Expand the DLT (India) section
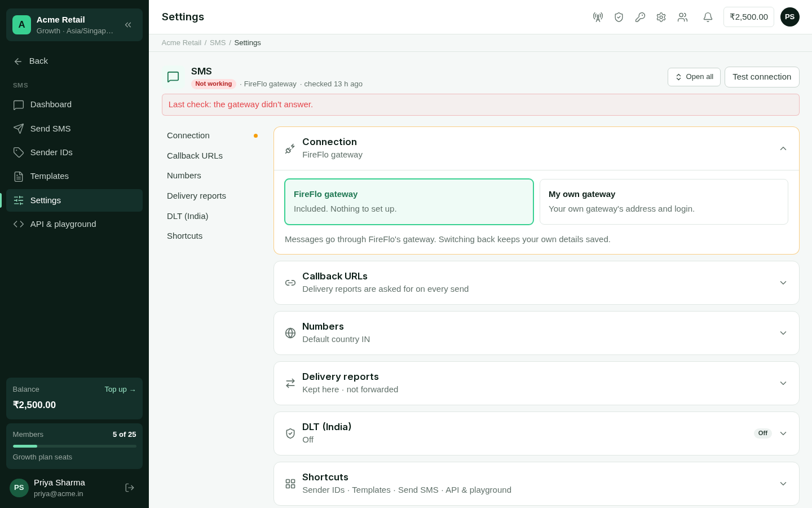Viewport: 812px width, 508px height. 783,433
